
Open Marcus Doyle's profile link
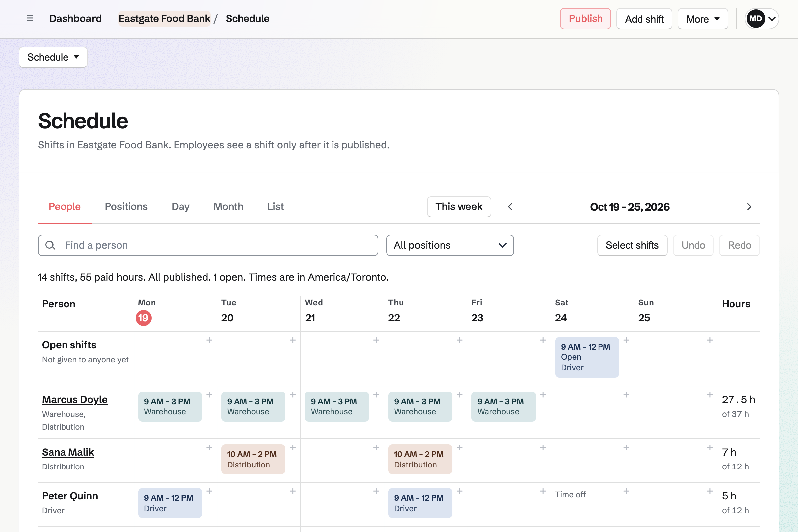(74, 399)
